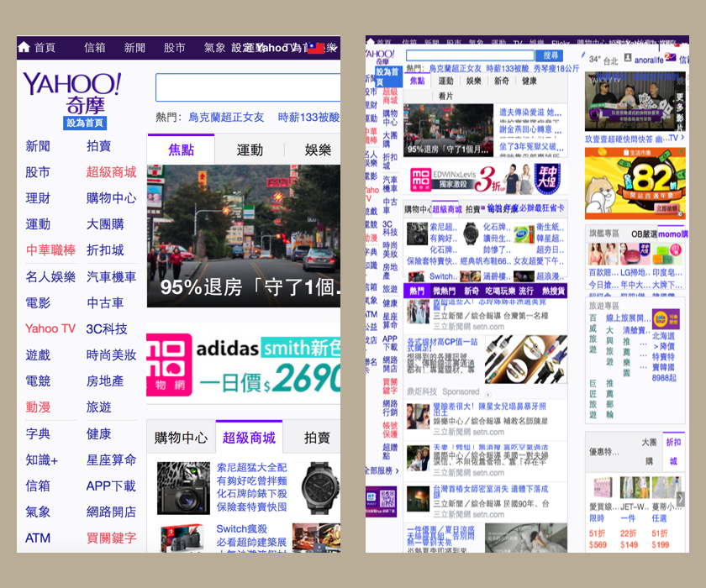Click hot search link 秀琴瘦18公斤 on right page

556,69
